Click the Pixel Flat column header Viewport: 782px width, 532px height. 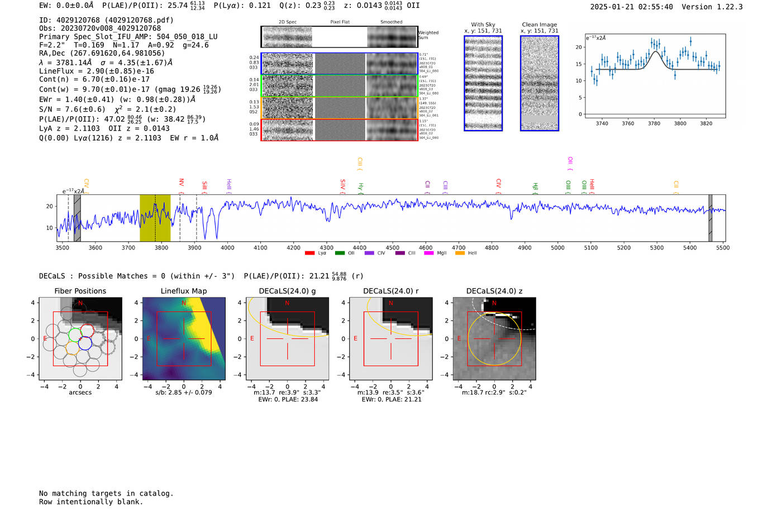340,22
